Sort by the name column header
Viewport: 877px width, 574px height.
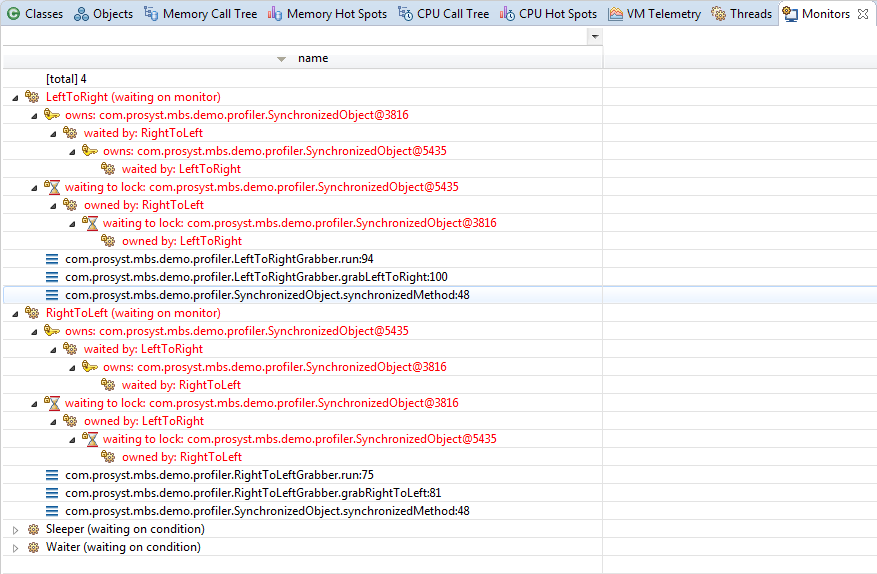[x=312, y=58]
